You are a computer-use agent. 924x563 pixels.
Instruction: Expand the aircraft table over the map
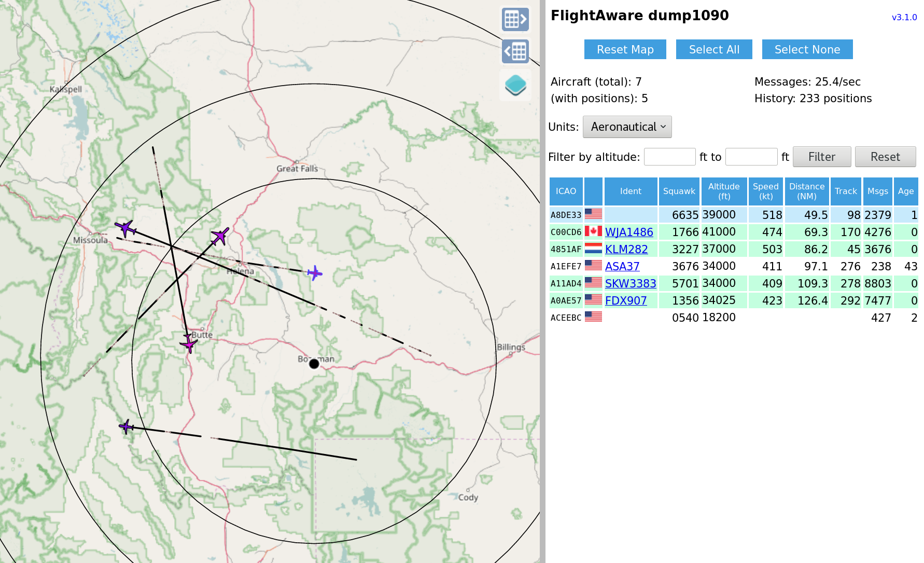[515, 51]
